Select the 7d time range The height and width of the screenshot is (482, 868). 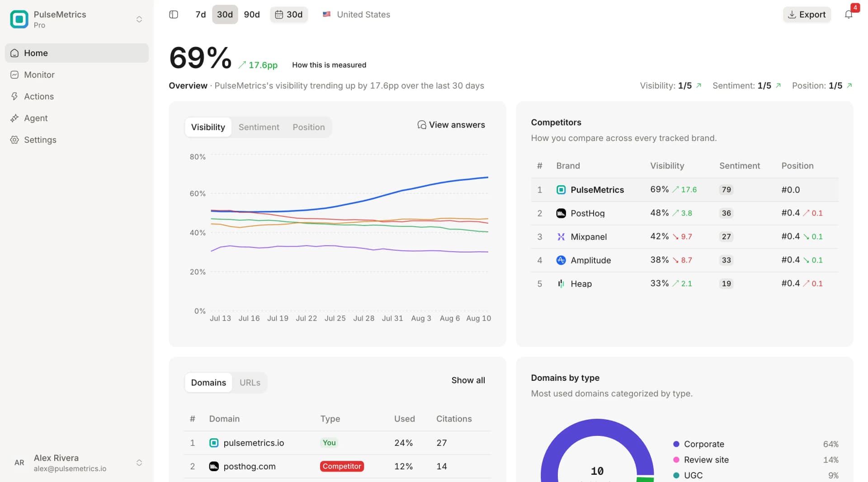(x=201, y=14)
